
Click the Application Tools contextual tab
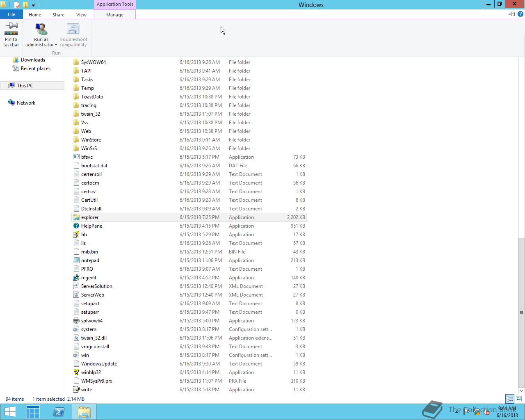point(115,4)
